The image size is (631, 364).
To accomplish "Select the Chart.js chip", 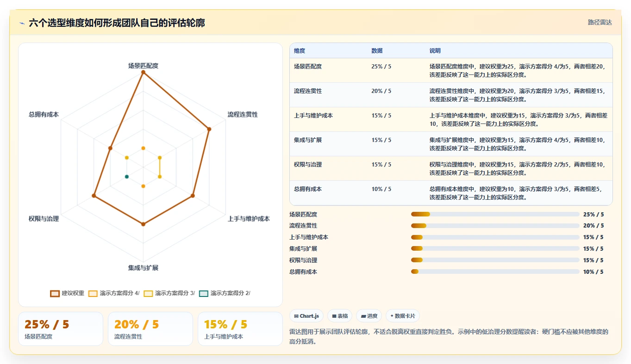I will tap(306, 316).
